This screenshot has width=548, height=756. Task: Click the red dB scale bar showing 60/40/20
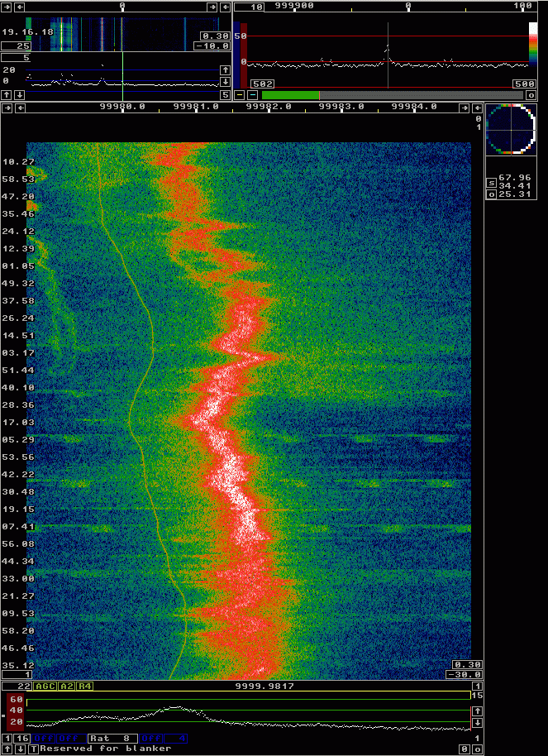click(x=14, y=711)
